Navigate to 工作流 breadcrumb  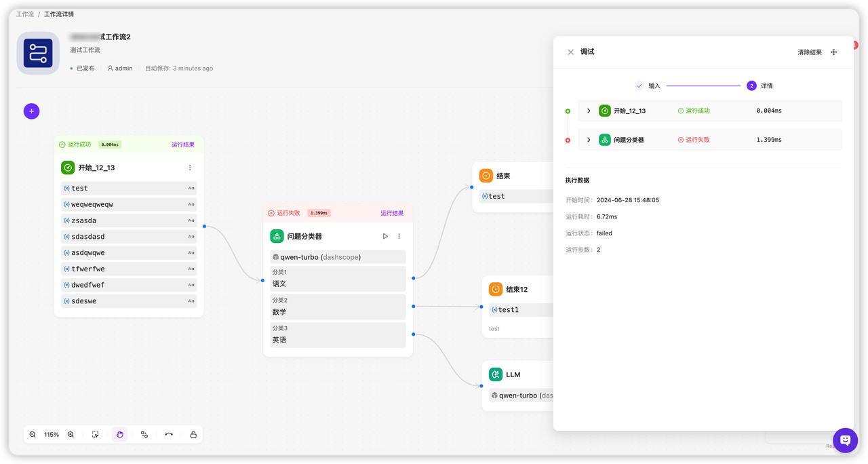pos(25,14)
